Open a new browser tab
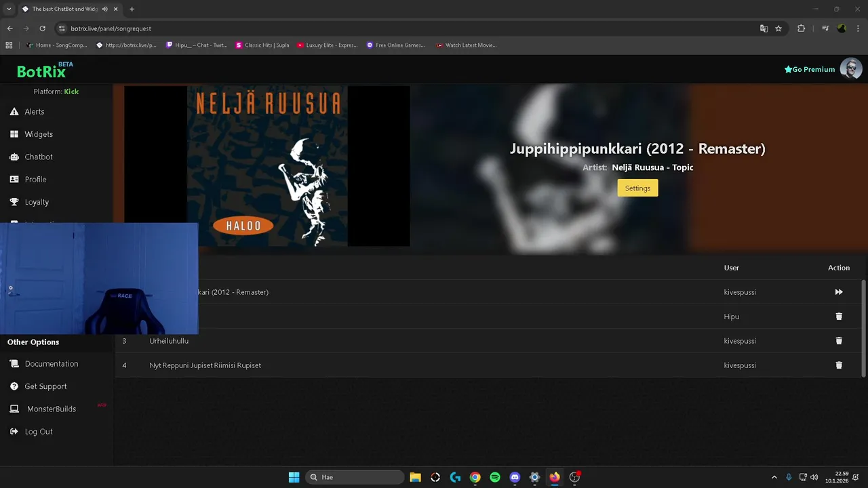Viewport: 868px width, 488px height. point(132,9)
